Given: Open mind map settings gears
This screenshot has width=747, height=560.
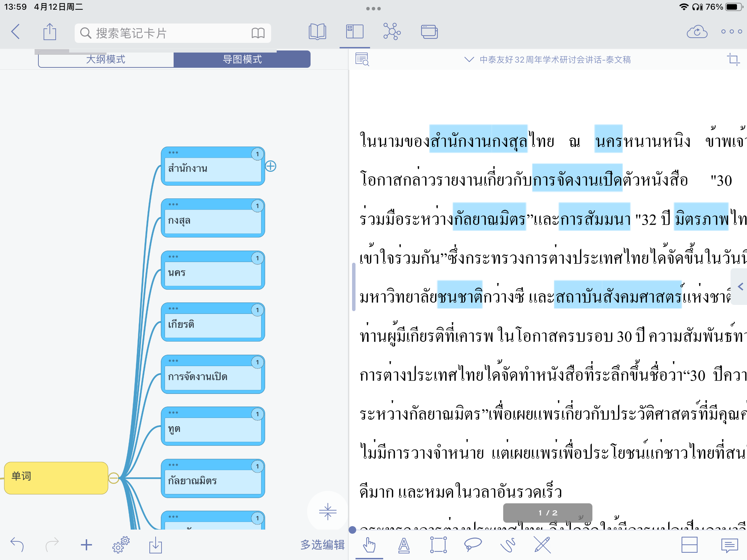Looking at the screenshot, I should pyautogui.click(x=121, y=545).
